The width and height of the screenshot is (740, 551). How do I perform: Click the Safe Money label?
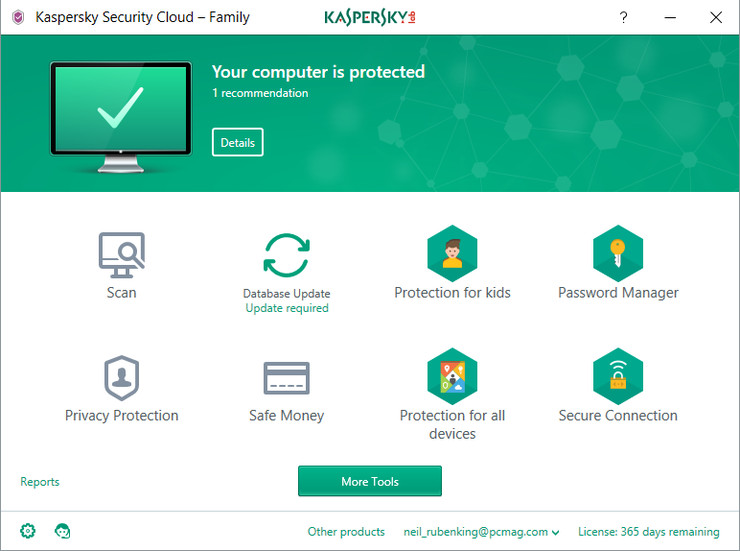[x=286, y=415]
